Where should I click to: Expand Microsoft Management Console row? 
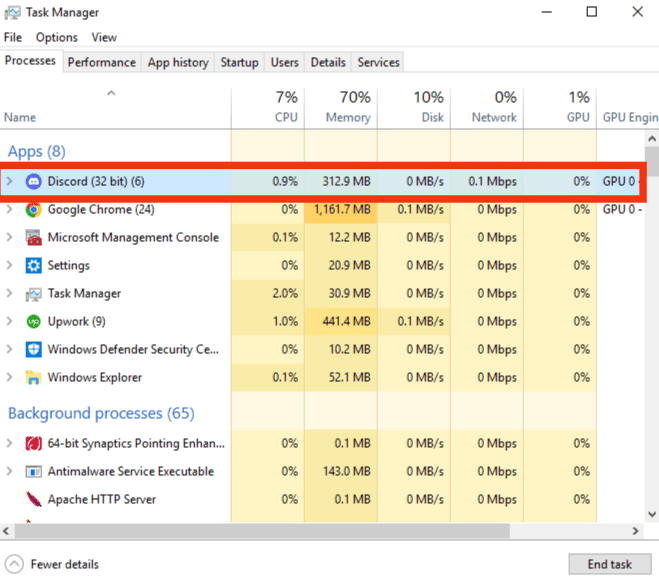[10, 238]
